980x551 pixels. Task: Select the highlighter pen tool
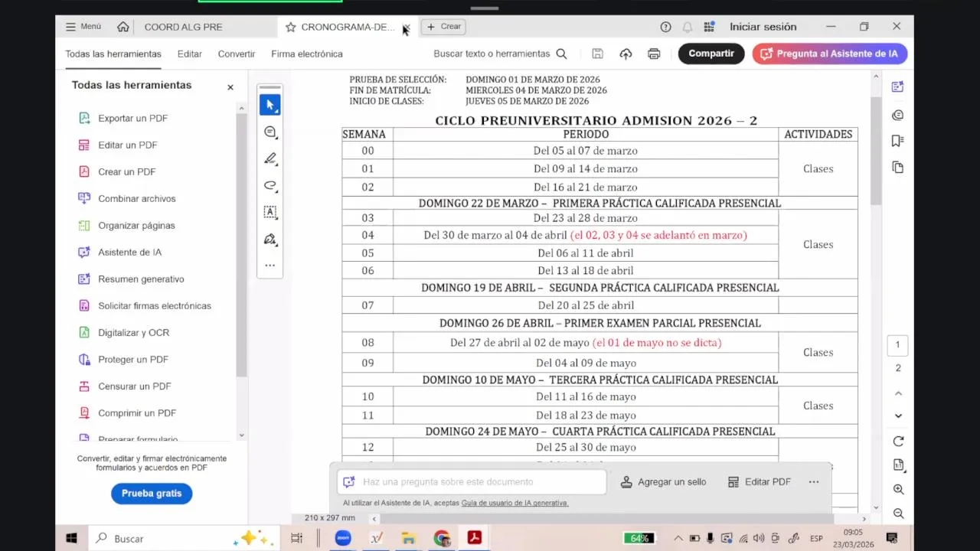[x=270, y=158]
